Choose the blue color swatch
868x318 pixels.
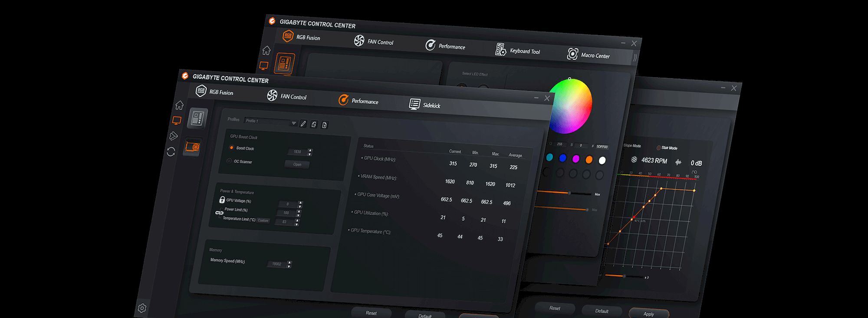[x=563, y=158]
